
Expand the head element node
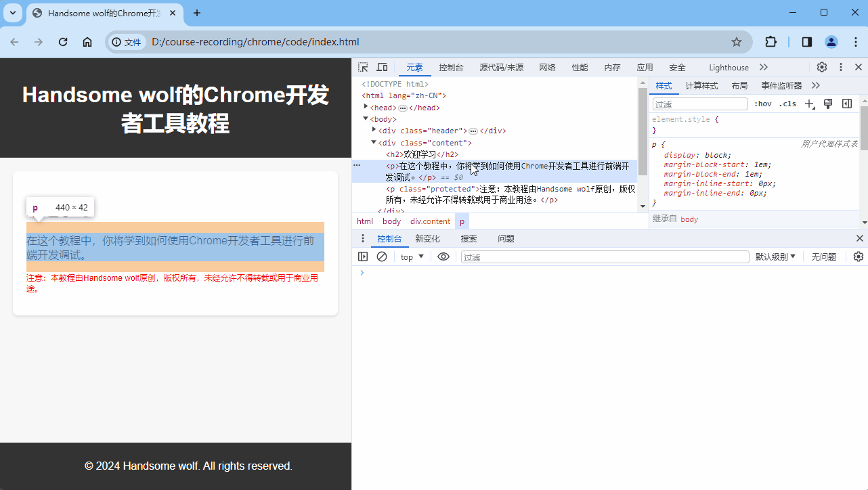point(366,107)
